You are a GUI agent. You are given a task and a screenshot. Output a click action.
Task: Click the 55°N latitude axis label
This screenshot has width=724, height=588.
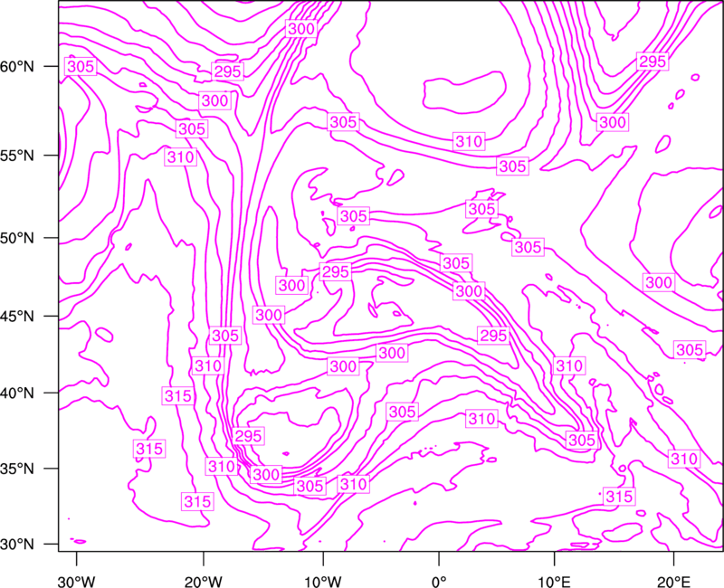point(17,156)
